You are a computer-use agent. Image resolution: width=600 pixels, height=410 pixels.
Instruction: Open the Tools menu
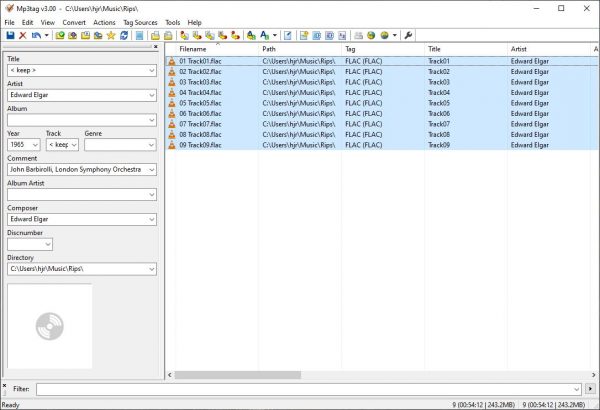pos(172,23)
